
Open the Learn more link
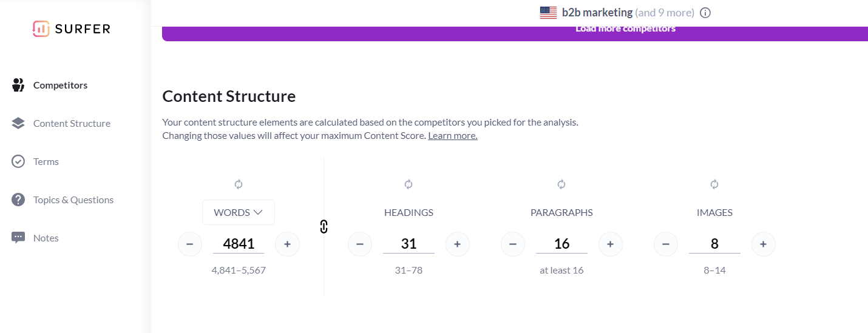(453, 136)
